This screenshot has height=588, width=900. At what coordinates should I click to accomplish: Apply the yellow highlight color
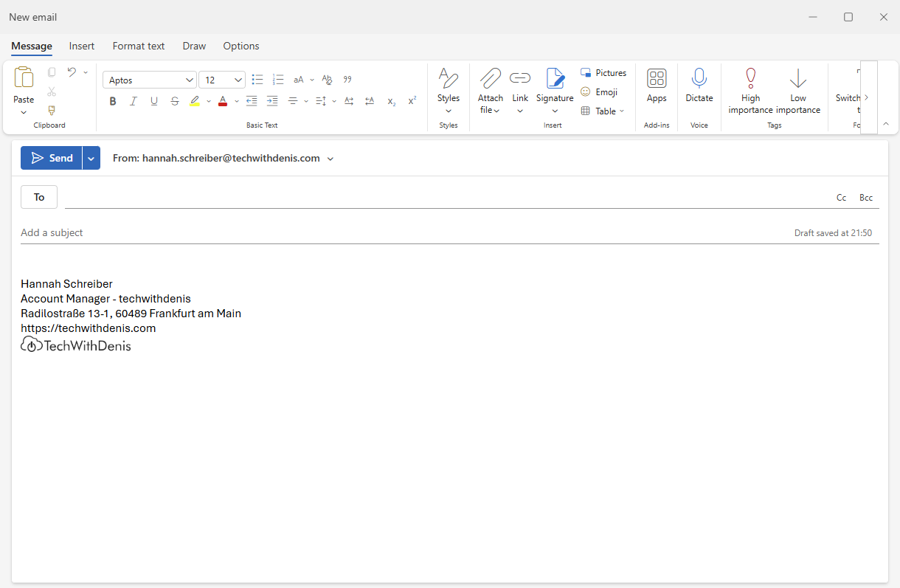click(195, 101)
